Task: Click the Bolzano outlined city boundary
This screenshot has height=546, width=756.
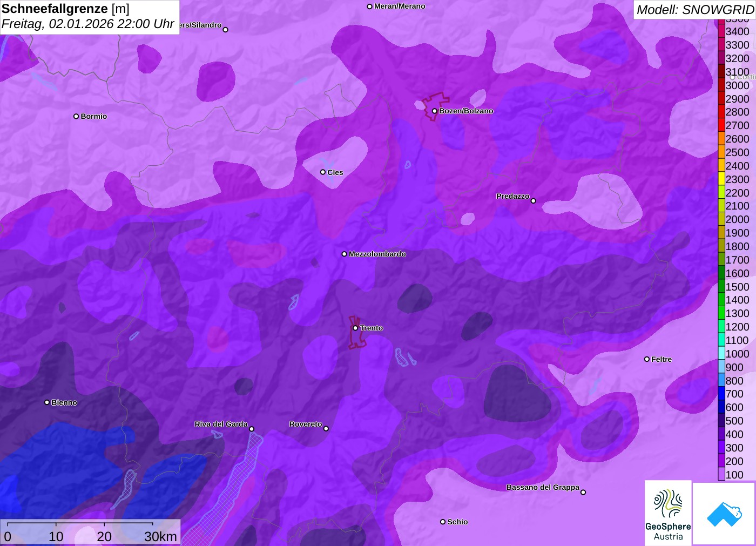Action: coord(435,106)
